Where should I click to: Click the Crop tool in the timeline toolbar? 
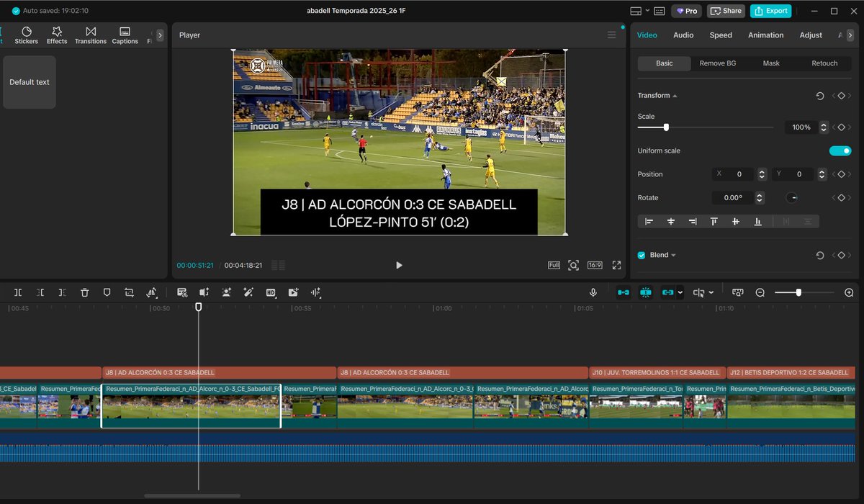click(x=129, y=292)
